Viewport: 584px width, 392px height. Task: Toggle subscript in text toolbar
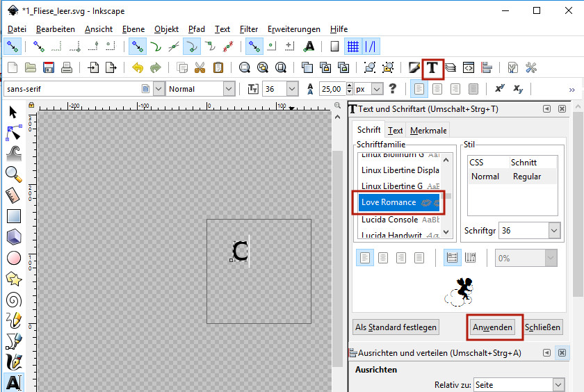coord(518,89)
